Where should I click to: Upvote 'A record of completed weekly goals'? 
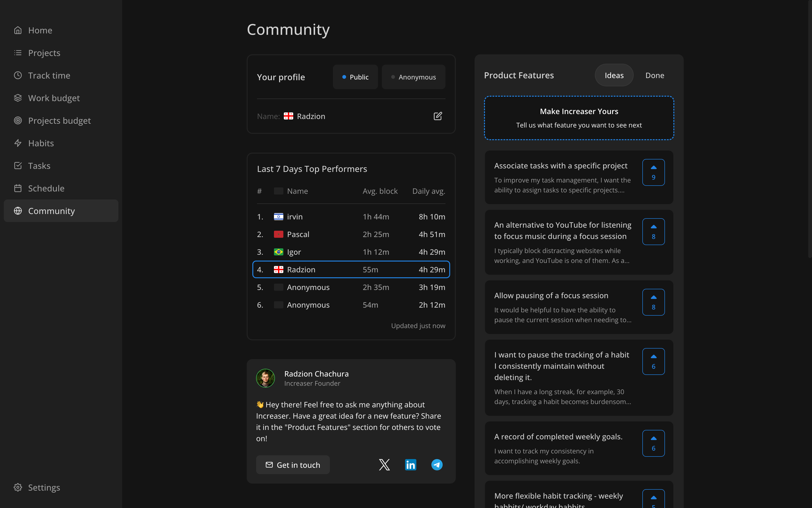[x=653, y=443]
